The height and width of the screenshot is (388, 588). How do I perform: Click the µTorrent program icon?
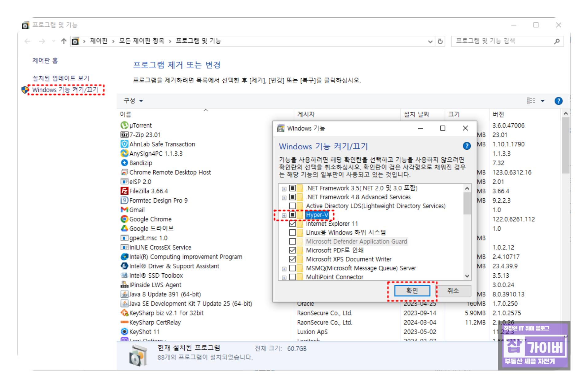124,125
